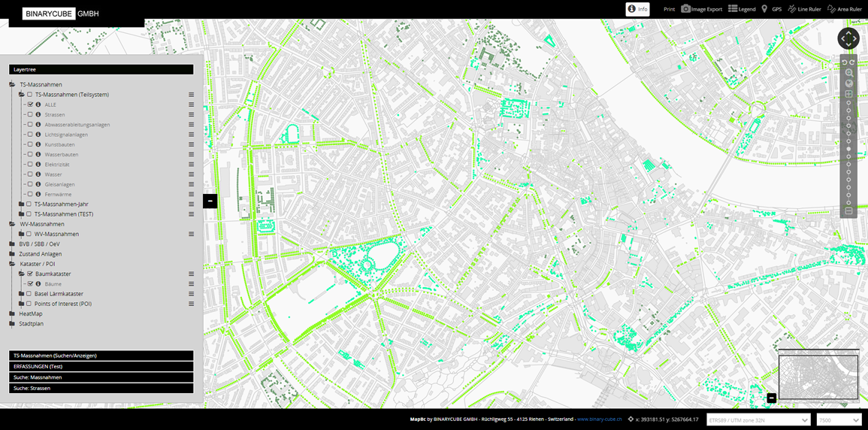Open the ETRS89 / UTM zone 32N dropdown
This screenshot has width=868, height=430.
pos(759,419)
